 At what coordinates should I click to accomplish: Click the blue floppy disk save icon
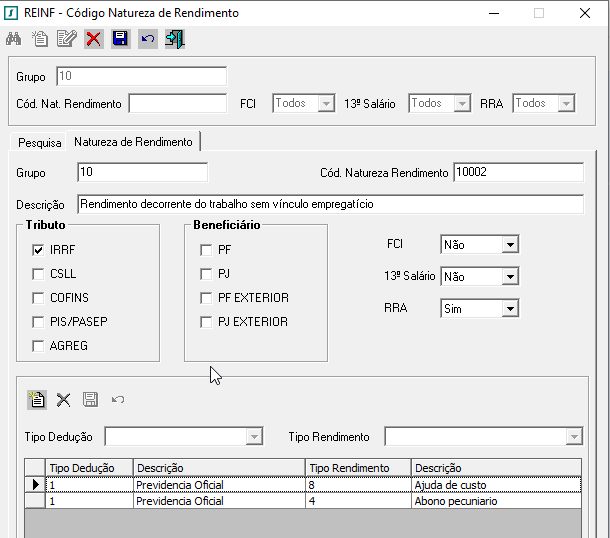pyautogui.click(x=121, y=39)
